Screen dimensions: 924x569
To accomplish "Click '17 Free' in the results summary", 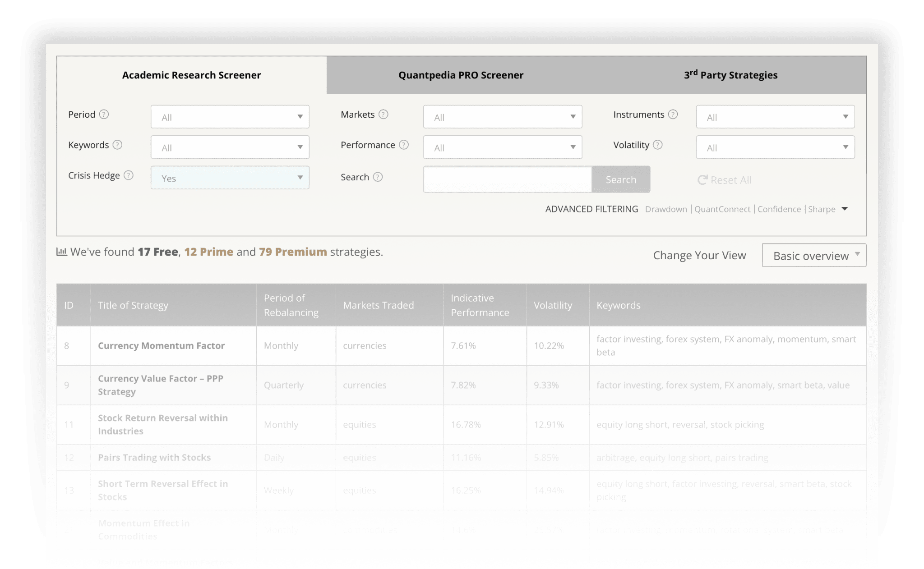I will [158, 252].
